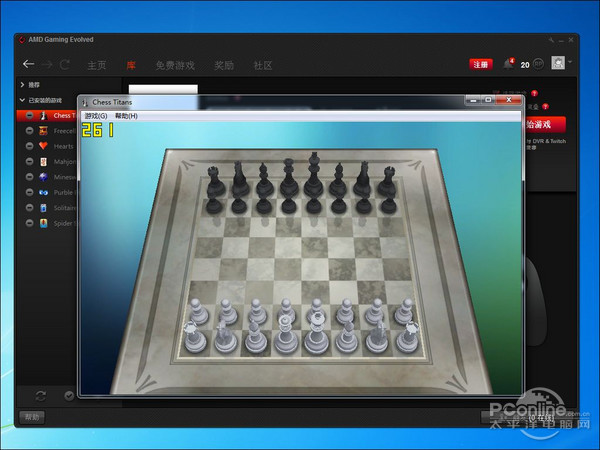
Task: Click the Chess Titans title bar icon
Action: coord(85,102)
